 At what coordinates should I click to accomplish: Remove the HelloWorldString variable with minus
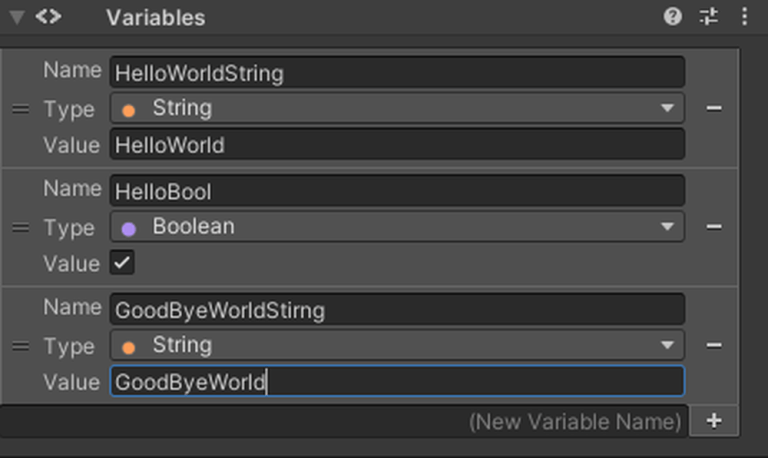tap(714, 108)
